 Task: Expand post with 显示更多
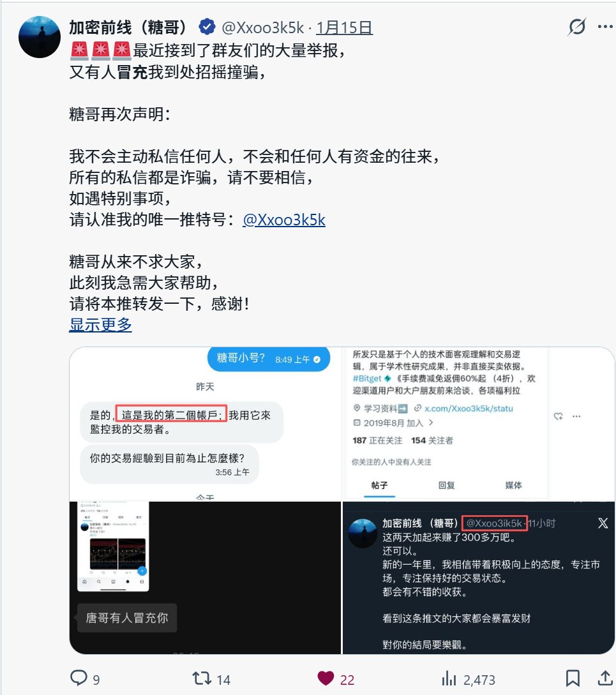[100, 325]
